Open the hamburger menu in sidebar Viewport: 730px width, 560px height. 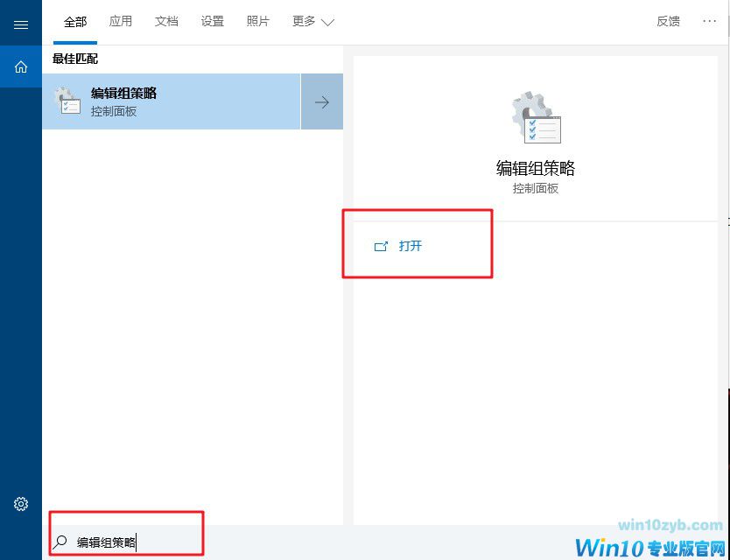[x=21, y=24]
